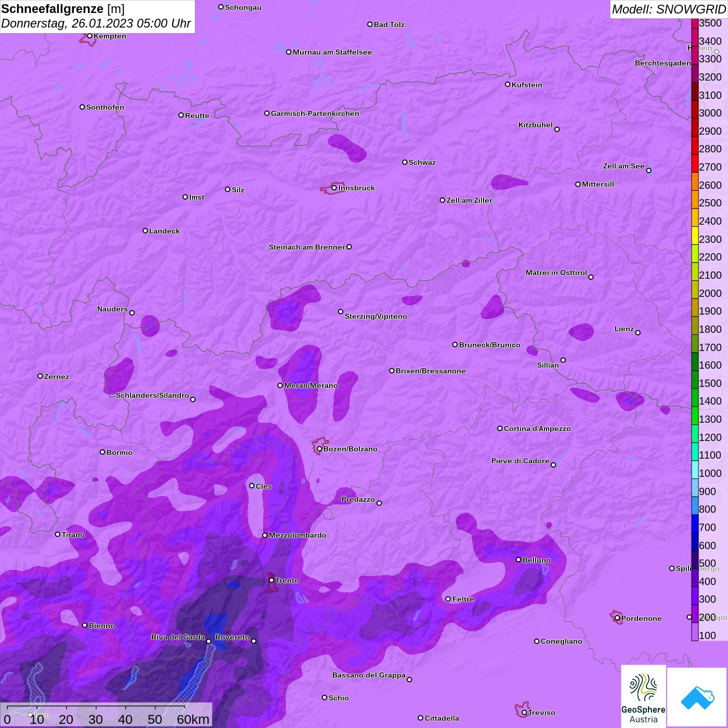Click the GeoSphere Austria logo
The image size is (728, 728).
click(x=643, y=696)
